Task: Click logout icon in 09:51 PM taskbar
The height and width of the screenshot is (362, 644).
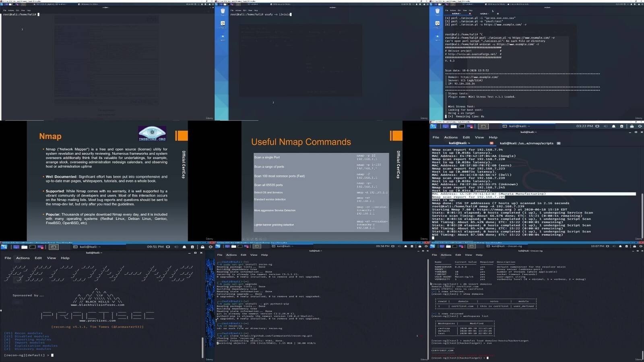Action: (x=211, y=247)
